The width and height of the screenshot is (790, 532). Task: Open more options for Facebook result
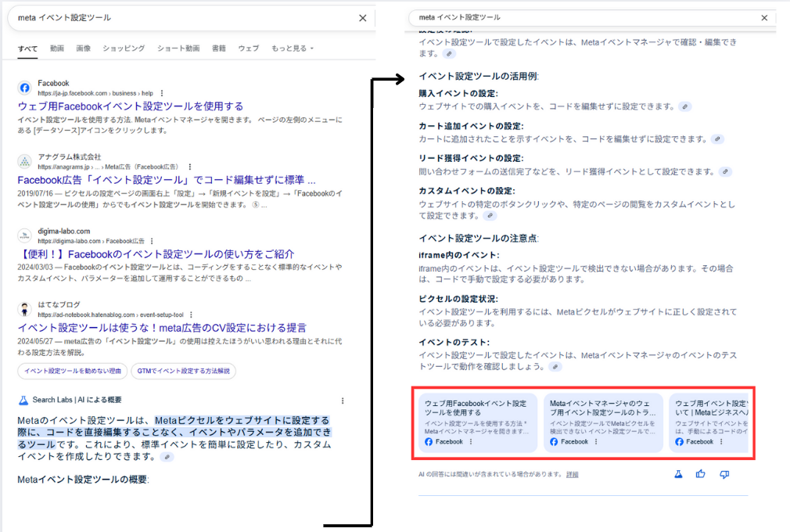162,93
